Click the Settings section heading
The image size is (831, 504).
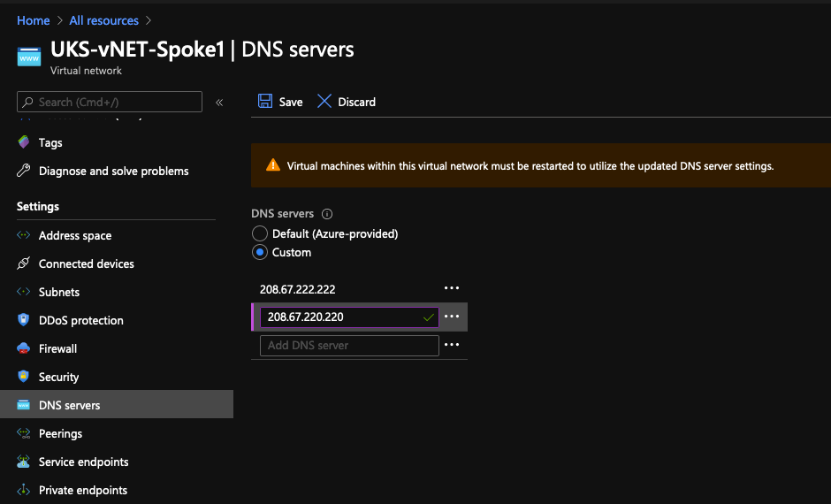tap(38, 206)
